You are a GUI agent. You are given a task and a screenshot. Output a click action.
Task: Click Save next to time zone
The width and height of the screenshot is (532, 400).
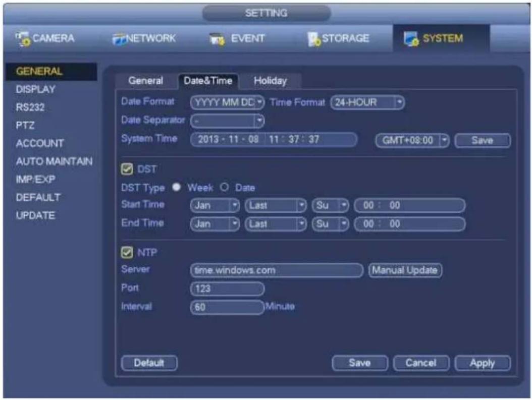(482, 140)
